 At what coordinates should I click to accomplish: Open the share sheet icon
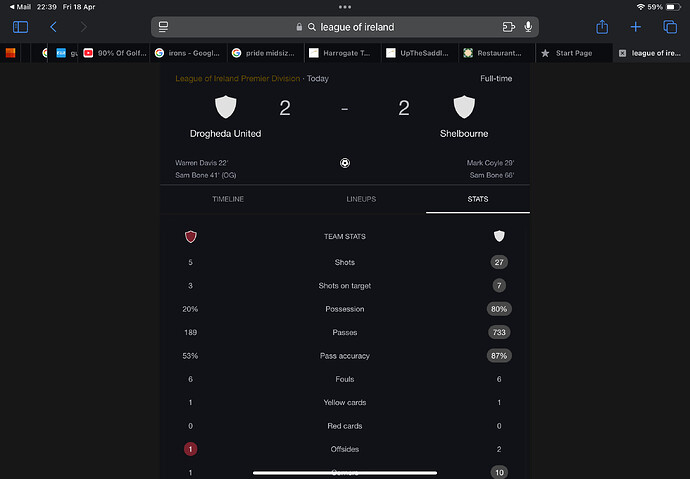click(602, 27)
